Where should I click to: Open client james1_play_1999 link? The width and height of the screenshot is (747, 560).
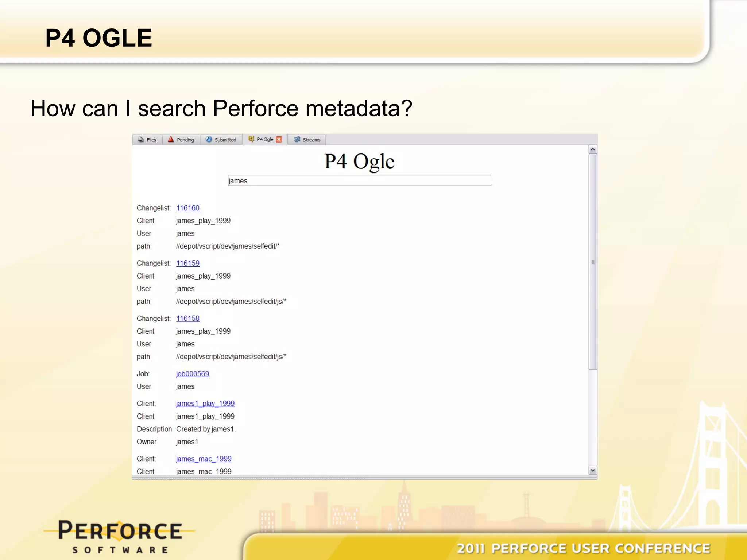point(205,404)
